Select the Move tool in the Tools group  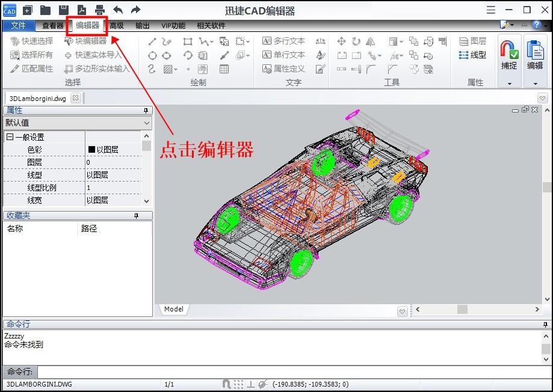coord(341,41)
